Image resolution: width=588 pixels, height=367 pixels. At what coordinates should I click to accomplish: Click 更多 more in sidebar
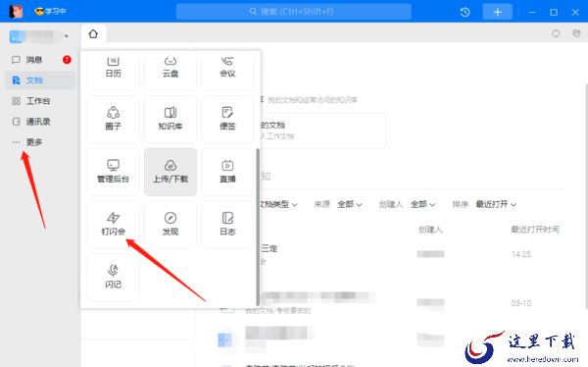click(x=40, y=142)
